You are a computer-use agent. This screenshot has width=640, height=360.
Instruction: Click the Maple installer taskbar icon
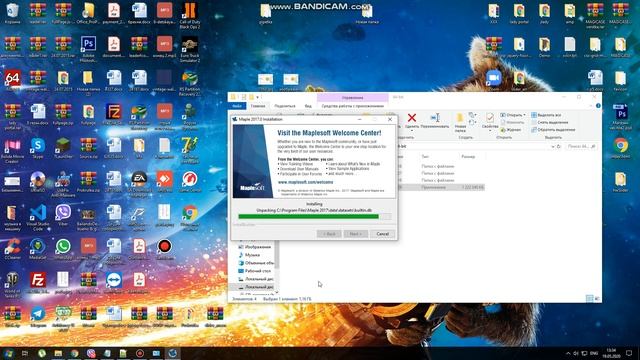click(172, 353)
